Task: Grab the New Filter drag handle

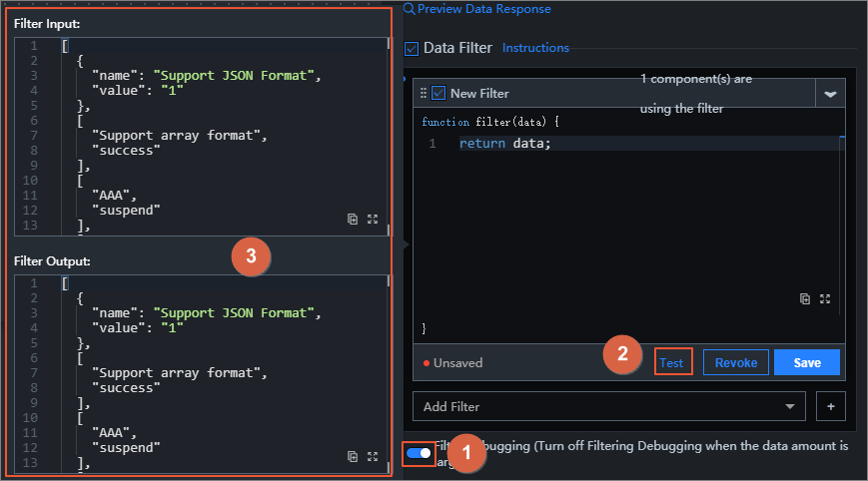Action: point(423,94)
